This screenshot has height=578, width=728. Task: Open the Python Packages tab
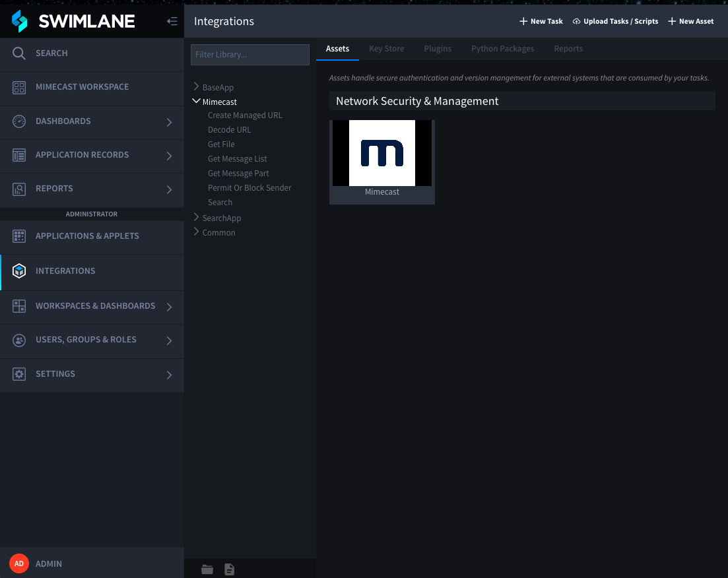502,49
